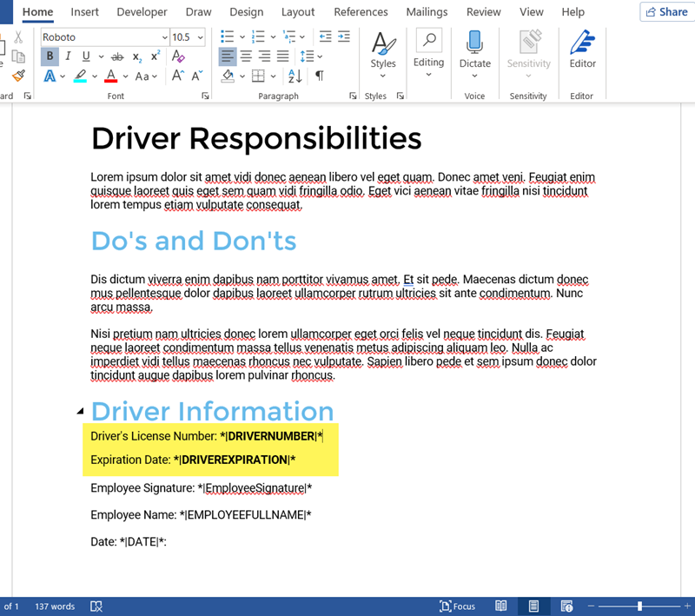Toggle italic formatting

[66, 56]
